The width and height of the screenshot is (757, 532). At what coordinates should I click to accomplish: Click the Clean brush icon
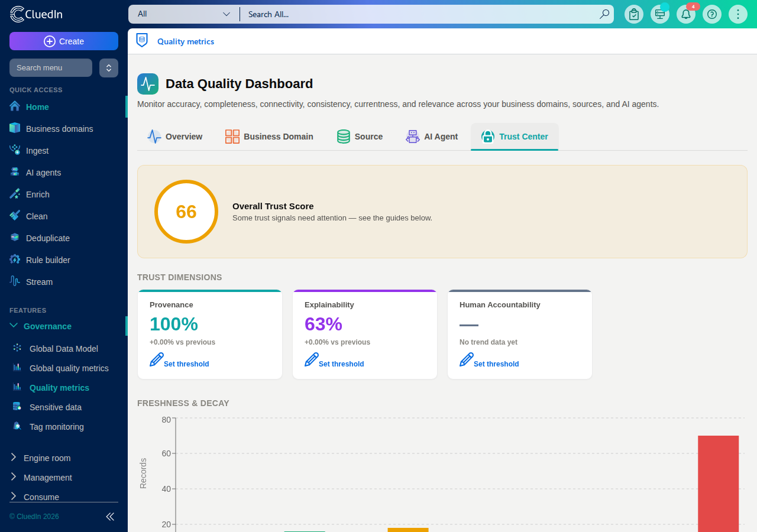point(15,216)
